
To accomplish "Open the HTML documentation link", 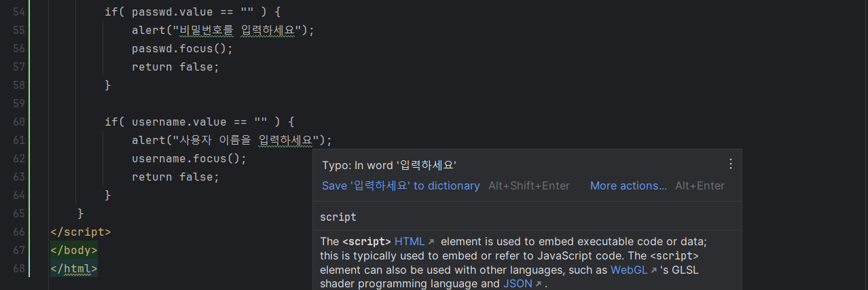I will point(414,242).
